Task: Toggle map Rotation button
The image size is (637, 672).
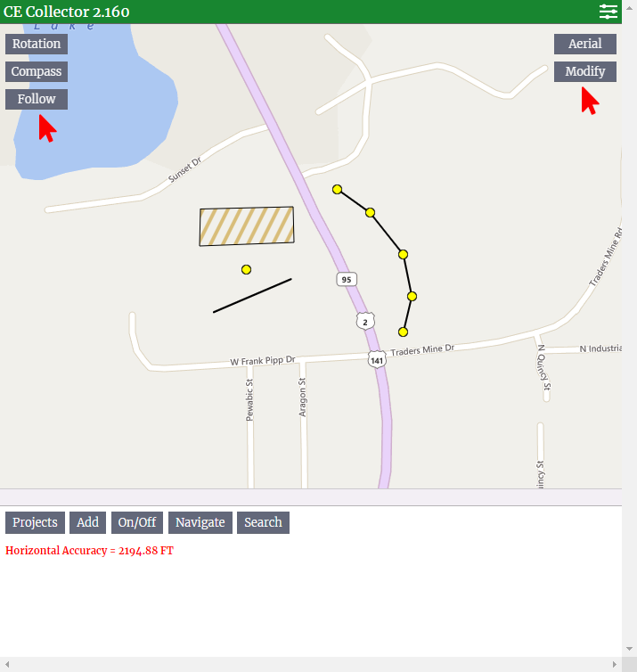Action: (x=37, y=44)
